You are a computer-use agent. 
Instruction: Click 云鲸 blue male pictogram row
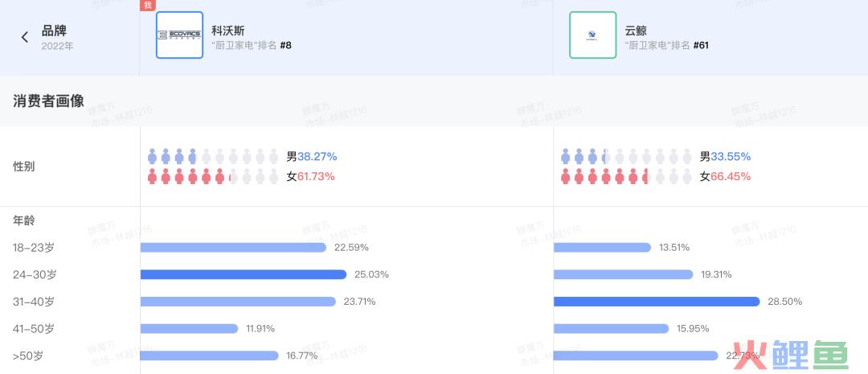click(x=627, y=157)
